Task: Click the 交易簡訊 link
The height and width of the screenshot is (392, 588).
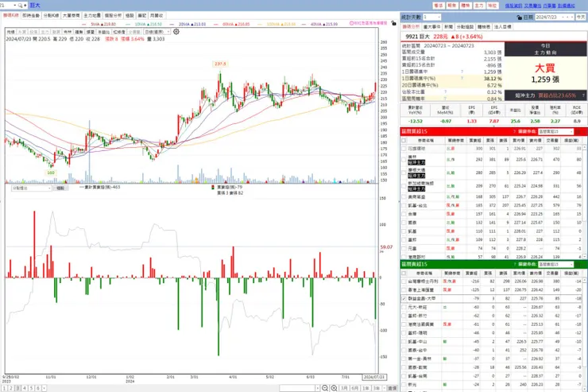Action: [x=532, y=6]
